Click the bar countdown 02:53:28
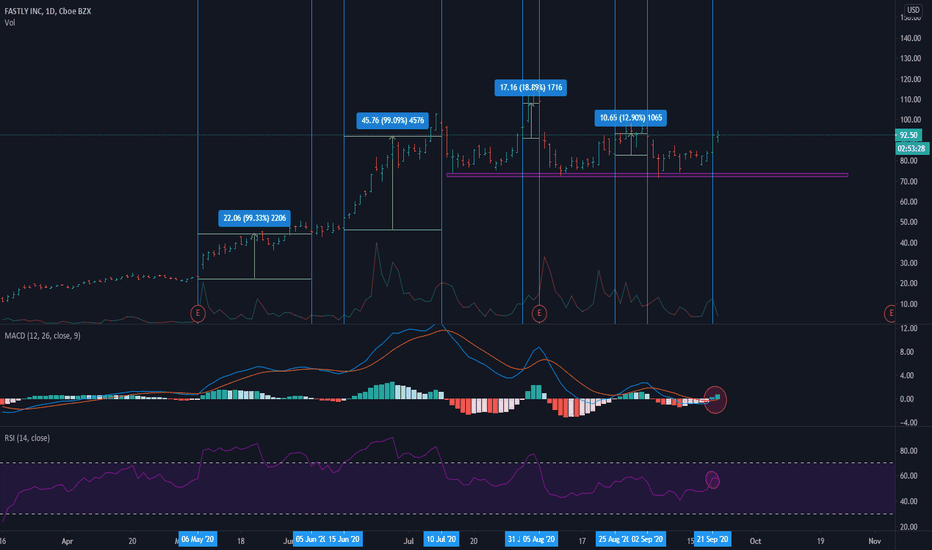932x550 pixels. pos(912,148)
